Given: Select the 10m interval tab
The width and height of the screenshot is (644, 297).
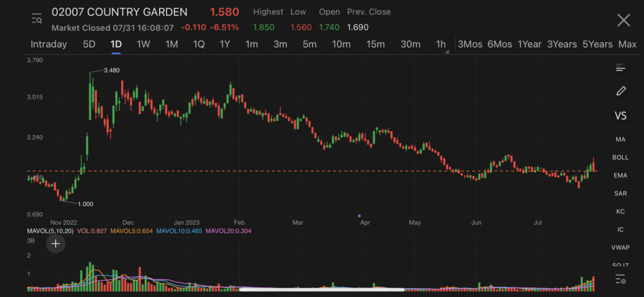Looking at the screenshot, I should point(341,45).
